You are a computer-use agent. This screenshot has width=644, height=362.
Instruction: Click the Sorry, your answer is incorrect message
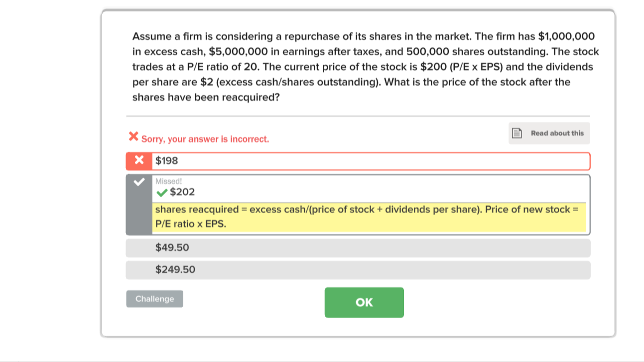click(x=204, y=139)
